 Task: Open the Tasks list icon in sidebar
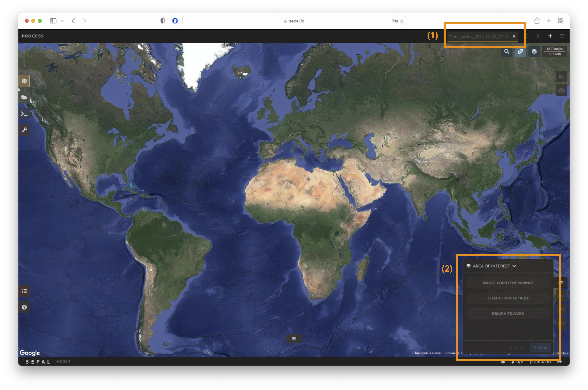point(24,291)
